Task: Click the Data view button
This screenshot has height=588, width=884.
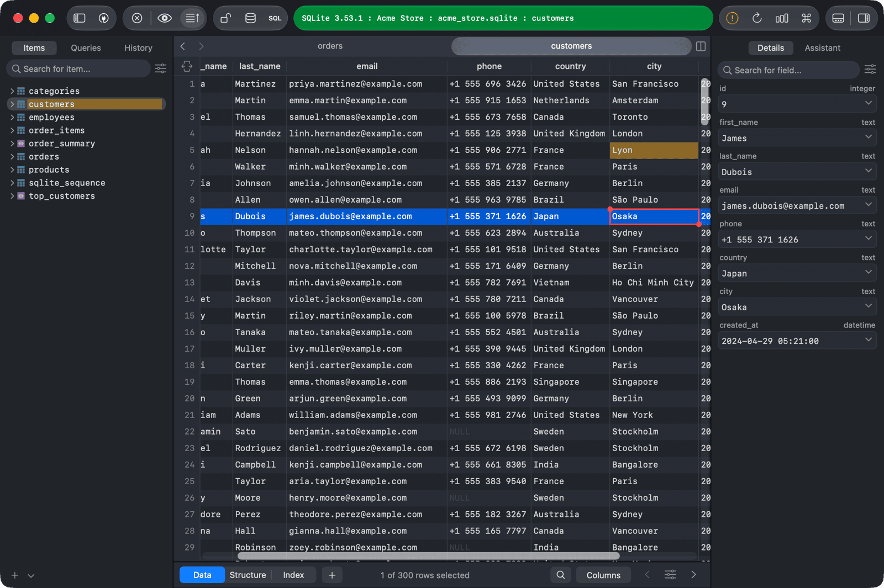Action: click(202, 575)
